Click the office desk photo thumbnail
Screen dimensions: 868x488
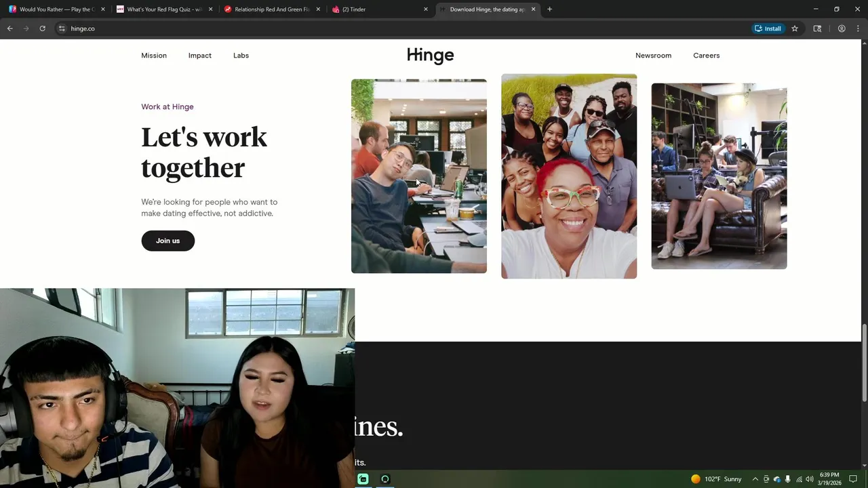click(x=418, y=176)
